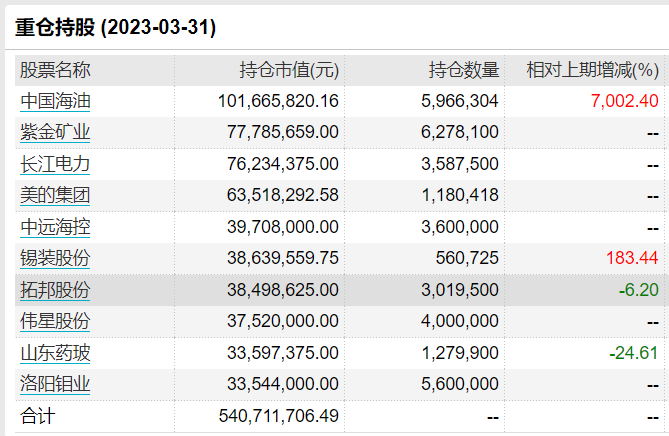669x436 pixels.
Task: Open the 长江电力 stock link
Action: coord(55,164)
